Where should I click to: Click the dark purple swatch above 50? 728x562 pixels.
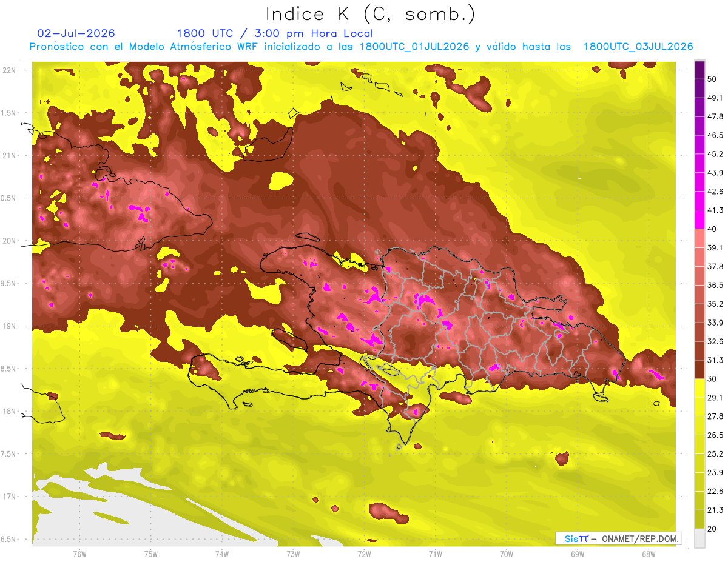pyautogui.click(x=699, y=70)
